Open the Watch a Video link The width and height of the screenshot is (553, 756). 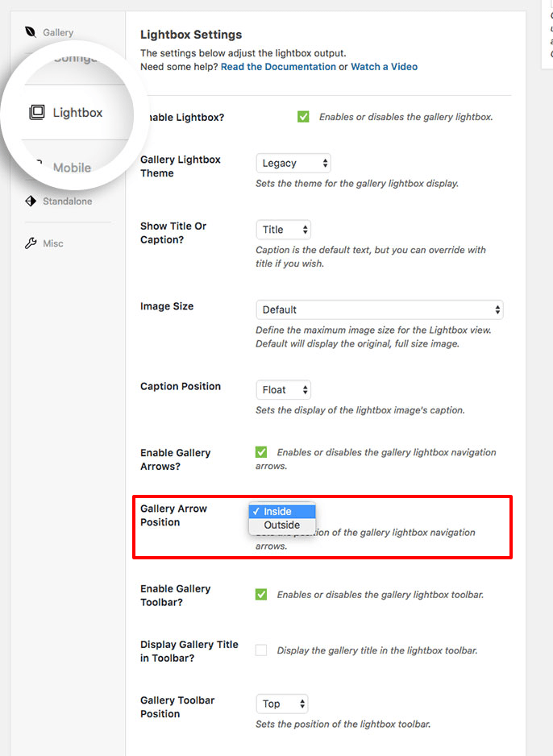click(x=385, y=66)
